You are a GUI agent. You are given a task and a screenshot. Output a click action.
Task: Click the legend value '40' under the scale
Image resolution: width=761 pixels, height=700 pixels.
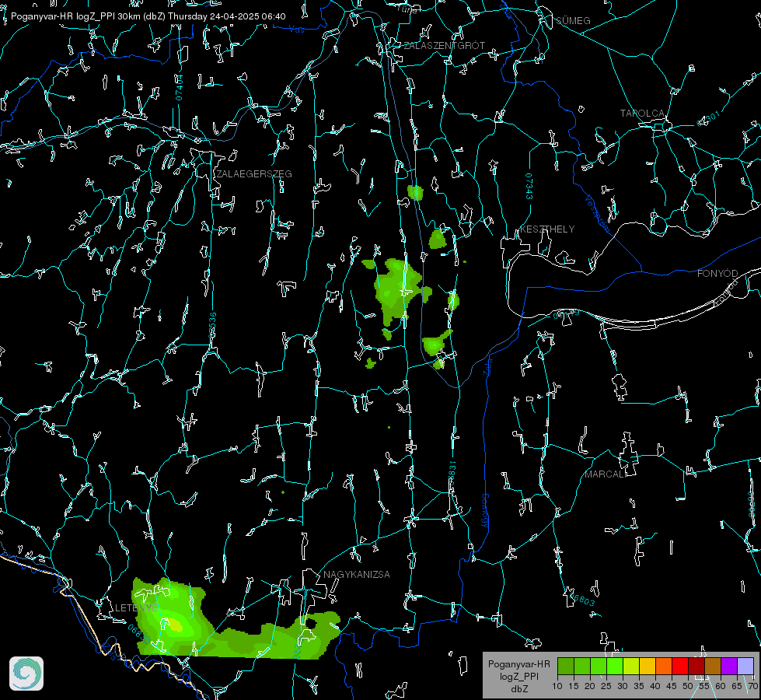(655, 687)
